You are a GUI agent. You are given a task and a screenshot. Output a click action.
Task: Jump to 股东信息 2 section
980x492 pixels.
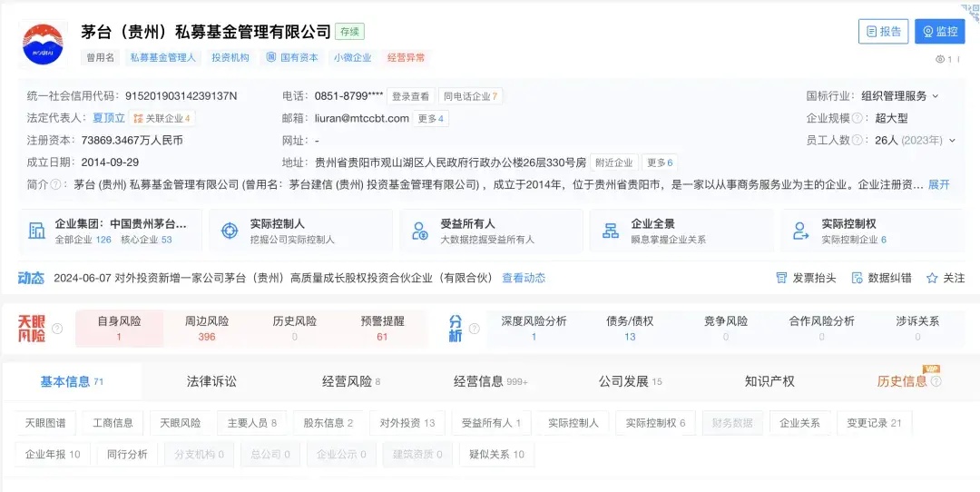pyautogui.click(x=328, y=423)
